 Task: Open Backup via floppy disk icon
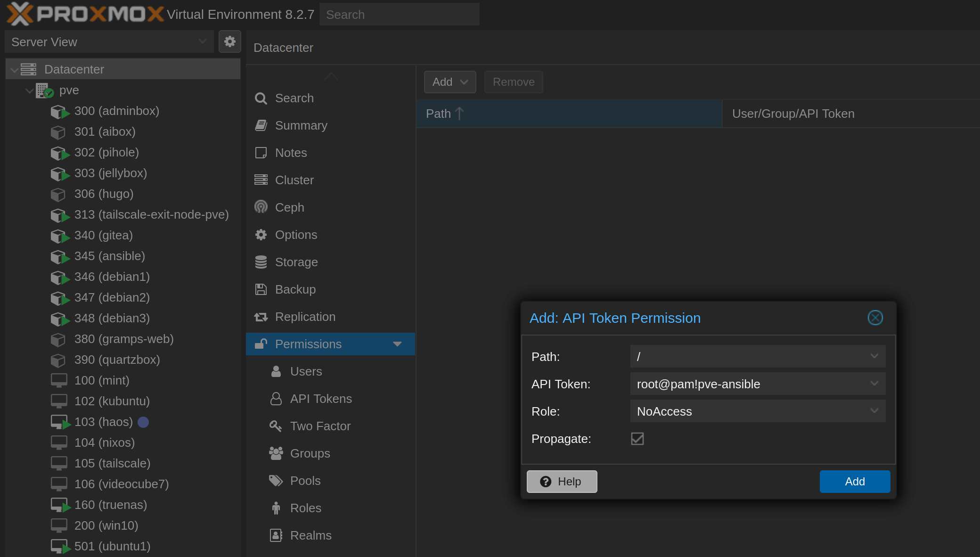click(261, 289)
